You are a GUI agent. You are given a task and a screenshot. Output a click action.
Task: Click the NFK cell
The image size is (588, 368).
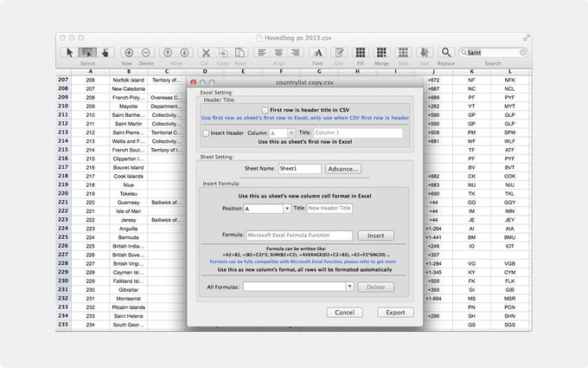point(509,80)
